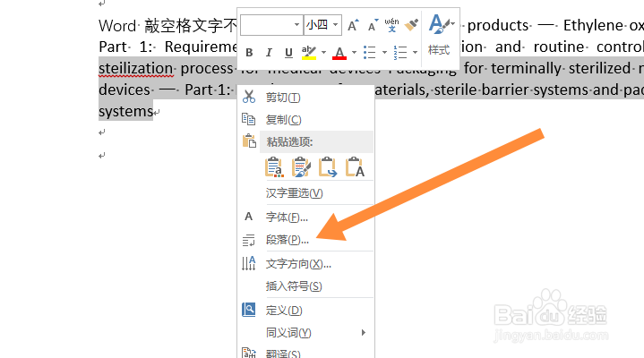Click the misspelled word steilization
Viewport: 644px width, 358px height.
136,69
